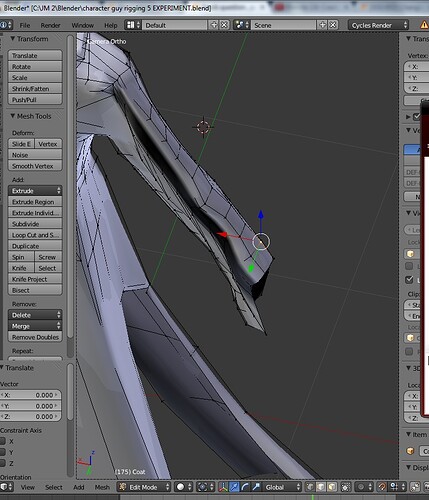Click the Default screen layout name field
Viewport: 429px width, 500px height.
(x=175, y=25)
